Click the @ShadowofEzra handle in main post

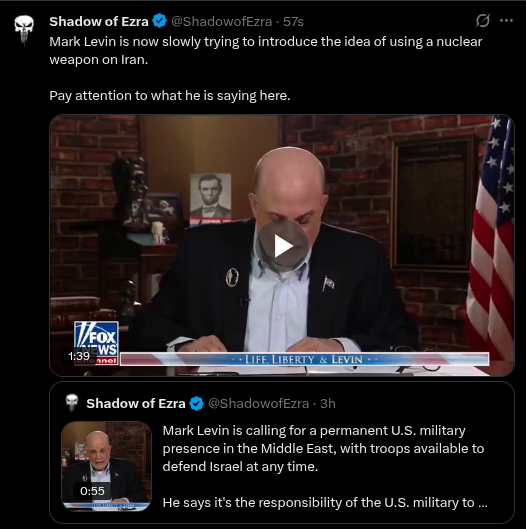(x=221, y=22)
